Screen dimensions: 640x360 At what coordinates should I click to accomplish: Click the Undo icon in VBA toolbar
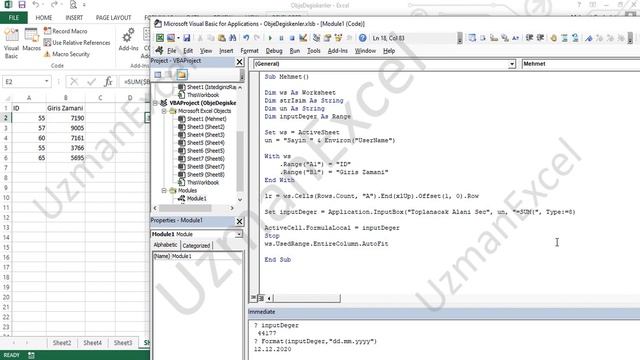(x=246, y=38)
